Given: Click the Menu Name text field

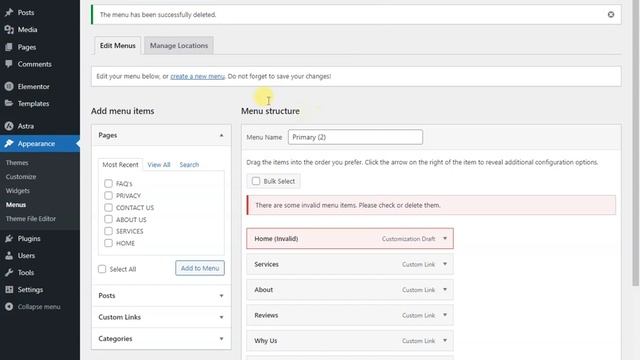Looking at the screenshot, I should (x=356, y=137).
